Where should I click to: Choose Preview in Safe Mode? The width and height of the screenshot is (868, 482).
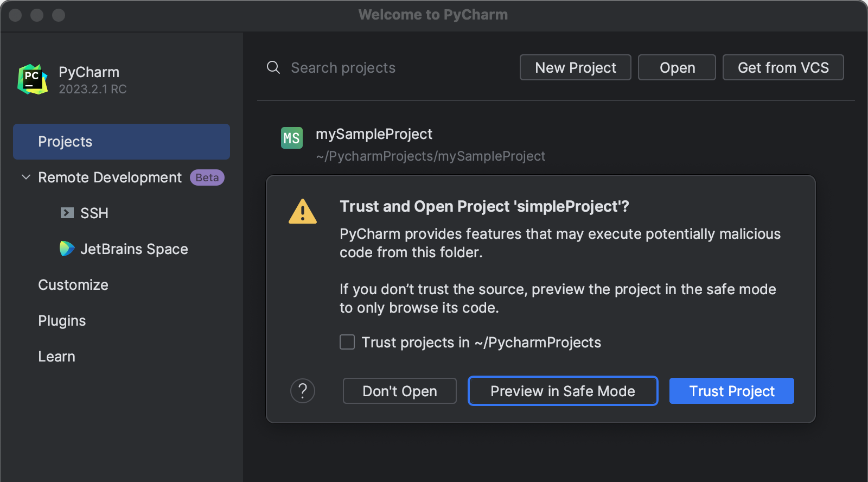[563, 391]
